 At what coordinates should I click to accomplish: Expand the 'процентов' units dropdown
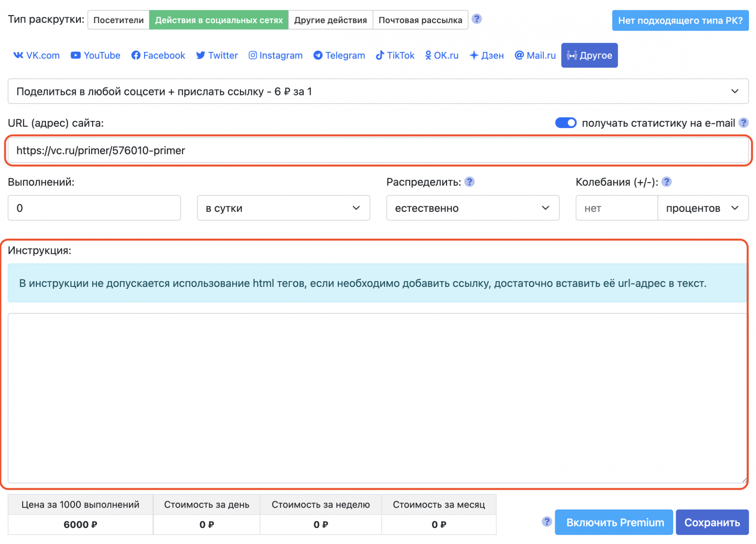(x=703, y=208)
